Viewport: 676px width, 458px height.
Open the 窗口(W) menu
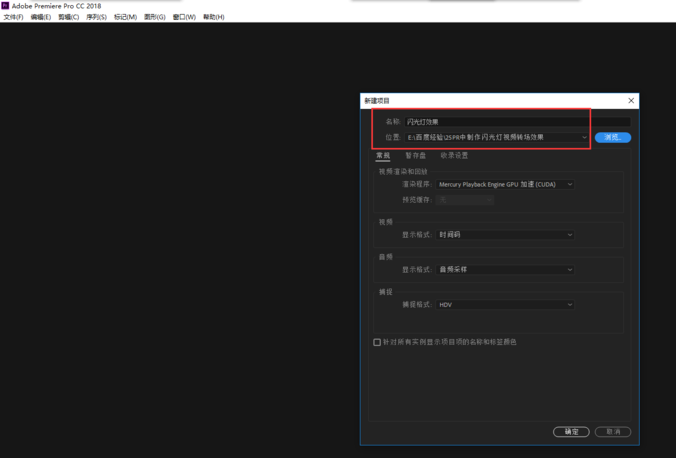(x=184, y=17)
